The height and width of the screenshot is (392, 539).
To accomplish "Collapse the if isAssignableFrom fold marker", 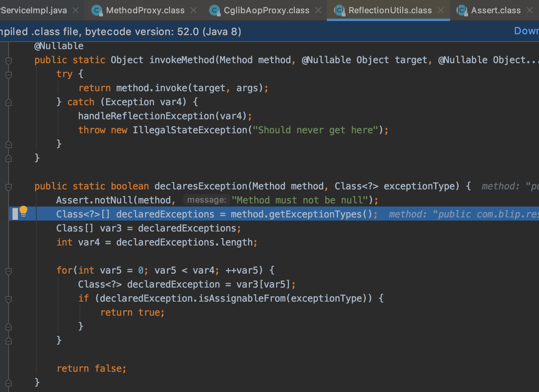I will coord(9,299).
